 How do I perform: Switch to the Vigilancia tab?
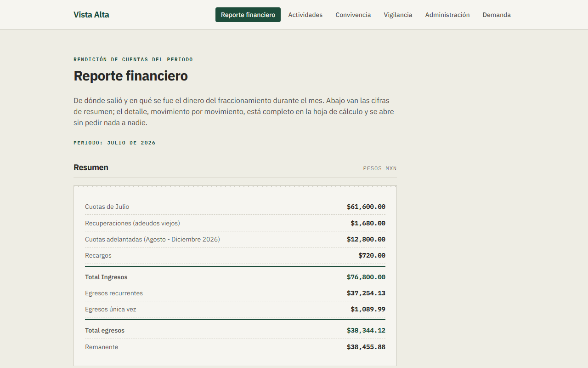pos(398,15)
